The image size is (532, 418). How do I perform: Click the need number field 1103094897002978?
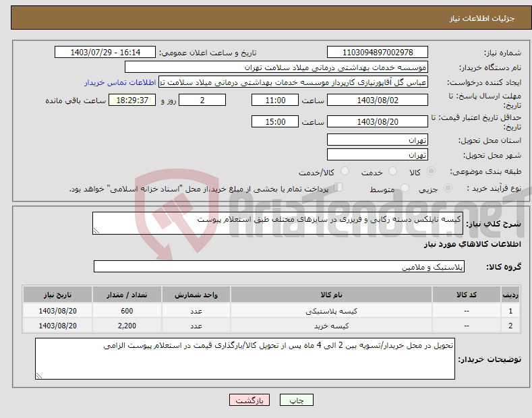point(378,53)
